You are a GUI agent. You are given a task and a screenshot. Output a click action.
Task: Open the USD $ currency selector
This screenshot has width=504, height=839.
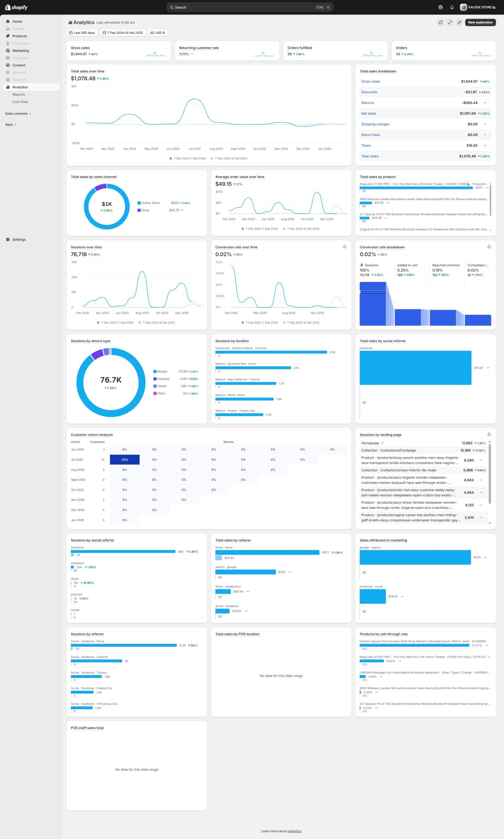point(158,33)
